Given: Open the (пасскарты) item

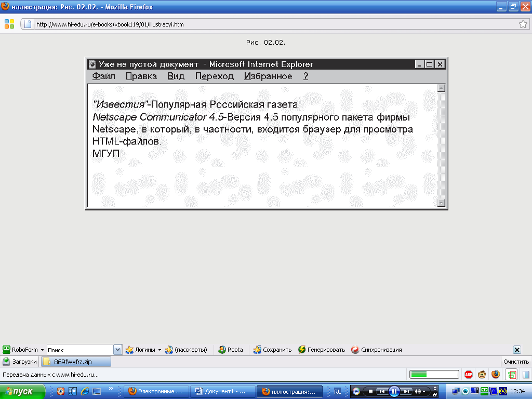Looking at the screenshot, I should point(186,350).
